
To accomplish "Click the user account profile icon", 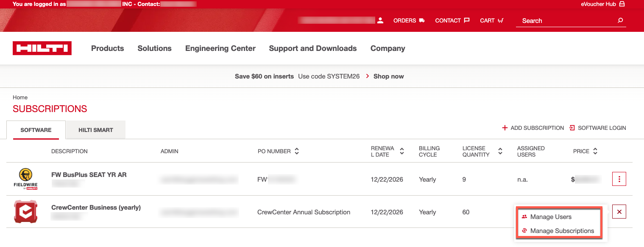I will click(380, 20).
